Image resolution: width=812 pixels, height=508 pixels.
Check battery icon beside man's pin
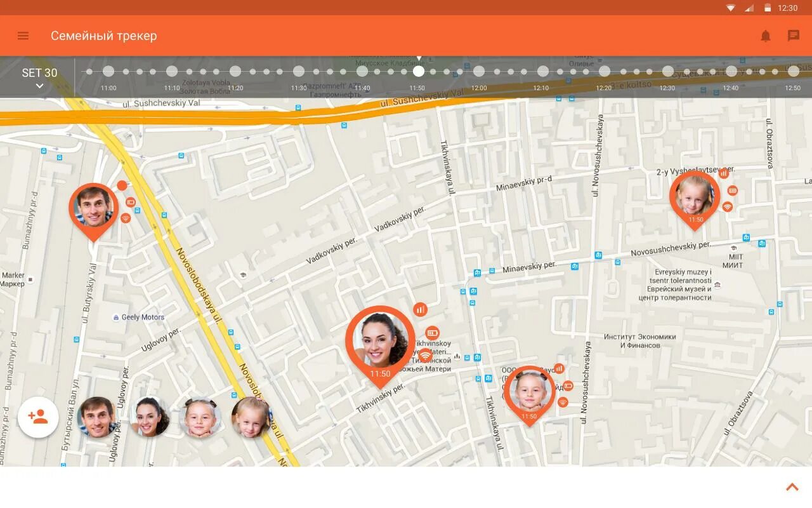131,202
